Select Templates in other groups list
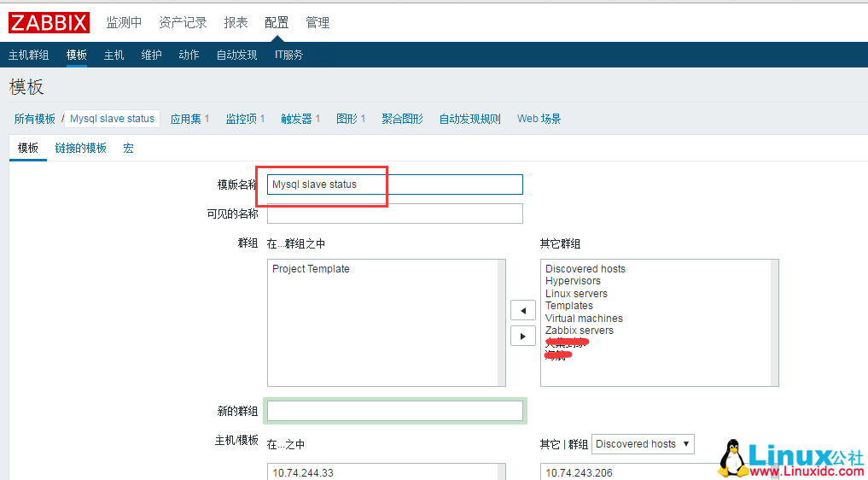Viewport: 868px width, 480px height. click(569, 306)
